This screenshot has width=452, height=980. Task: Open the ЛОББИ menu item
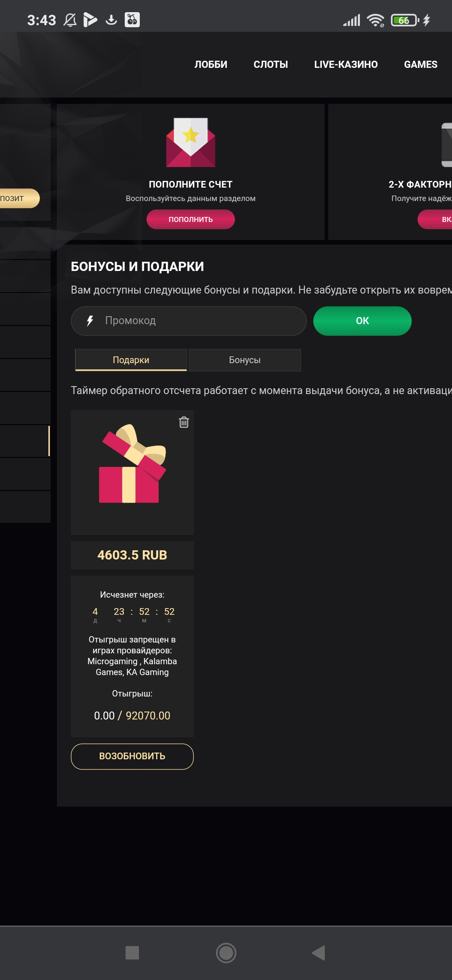pos(211,64)
